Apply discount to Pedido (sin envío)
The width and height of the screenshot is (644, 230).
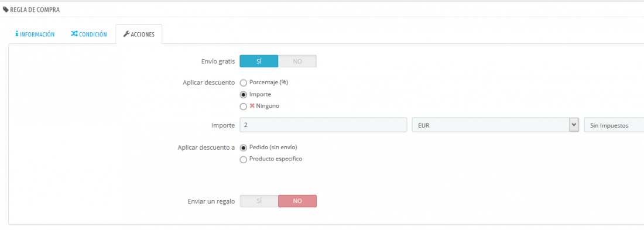coord(243,147)
